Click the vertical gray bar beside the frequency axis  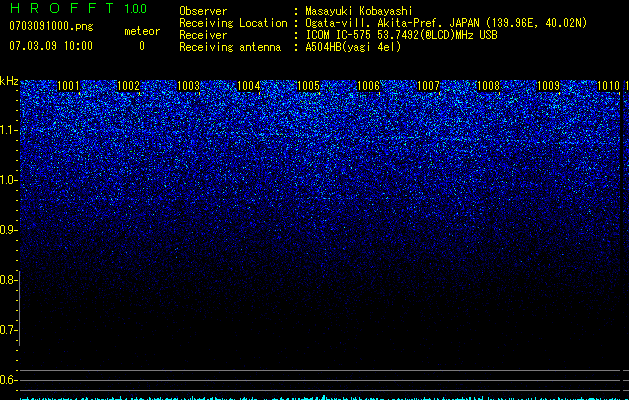(x=19, y=308)
